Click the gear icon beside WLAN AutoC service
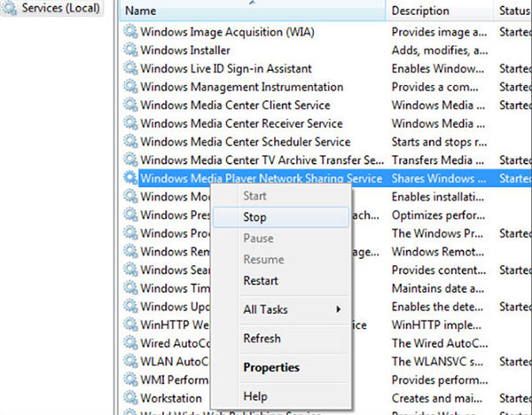Viewport: 532px width, 415px height. pyautogui.click(x=130, y=361)
